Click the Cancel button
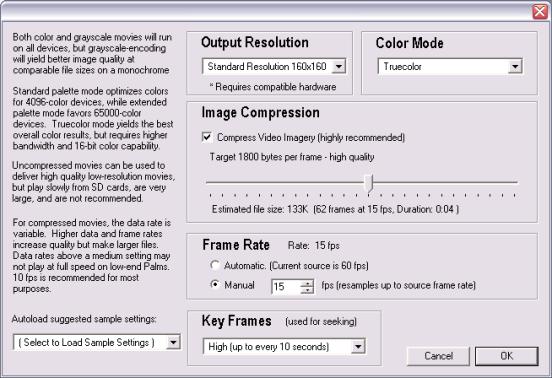The image size is (552, 378). [x=438, y=356]
